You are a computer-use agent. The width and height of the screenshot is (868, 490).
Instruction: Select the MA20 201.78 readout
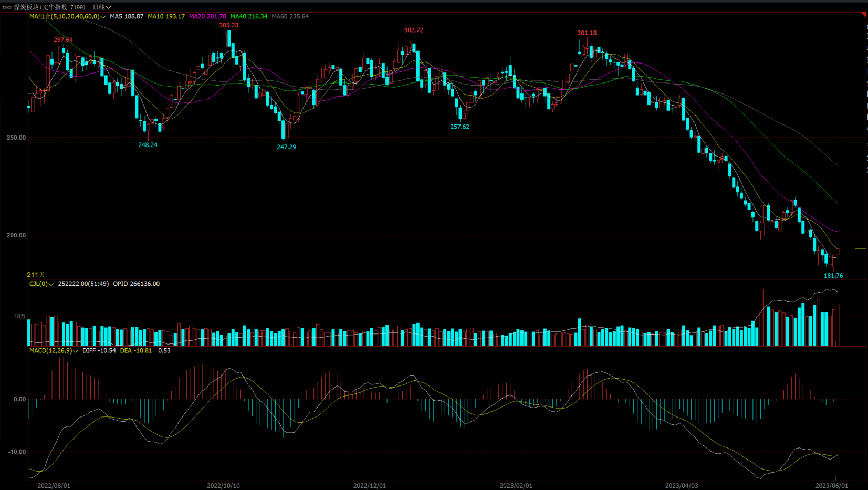pyautogui.click(x=207, y=17)
